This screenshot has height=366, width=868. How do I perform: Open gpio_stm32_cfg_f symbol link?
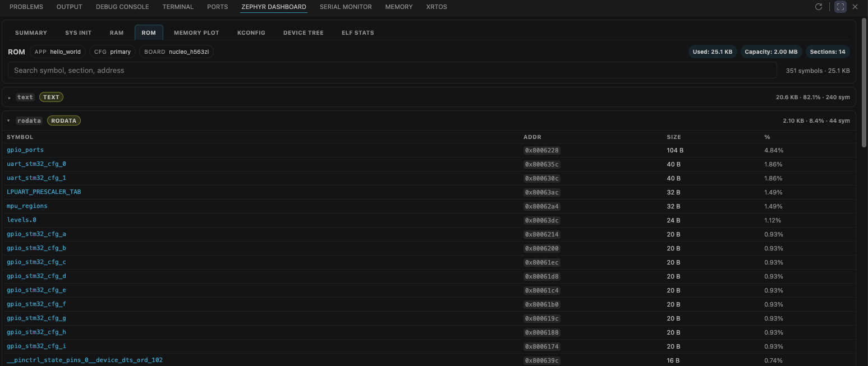36,304
